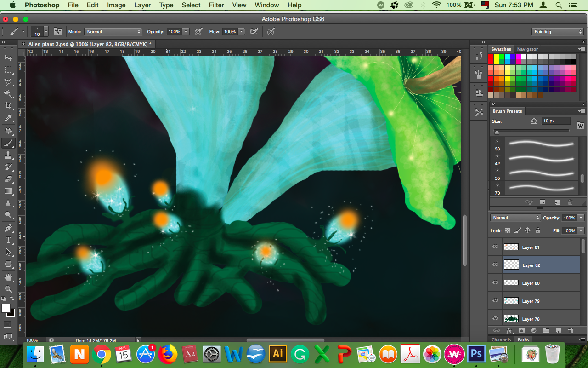Select the Hand tool
This screenshot has height=368, width=588.
tap(8, 277)
